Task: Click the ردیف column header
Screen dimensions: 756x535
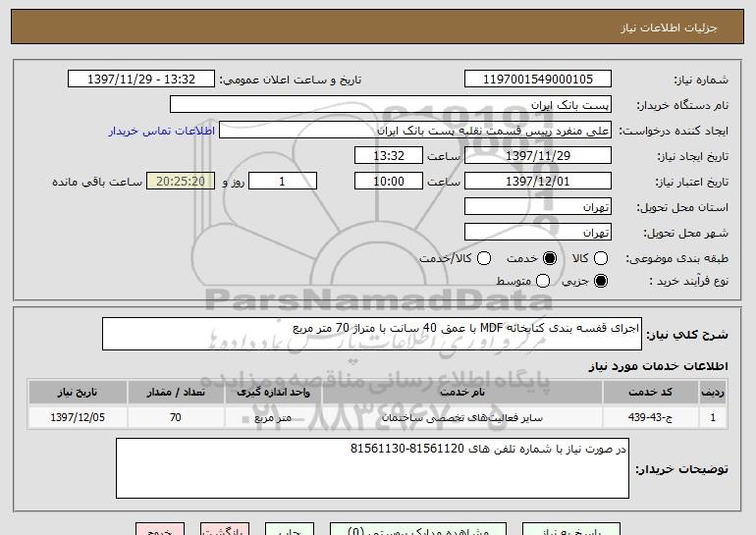Action: pos(713,393)
